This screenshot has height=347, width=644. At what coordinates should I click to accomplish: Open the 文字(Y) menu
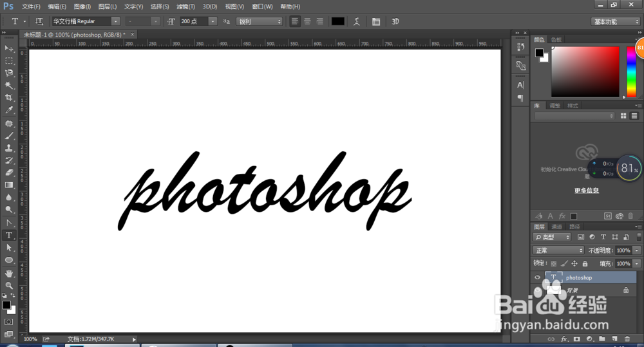133,6
